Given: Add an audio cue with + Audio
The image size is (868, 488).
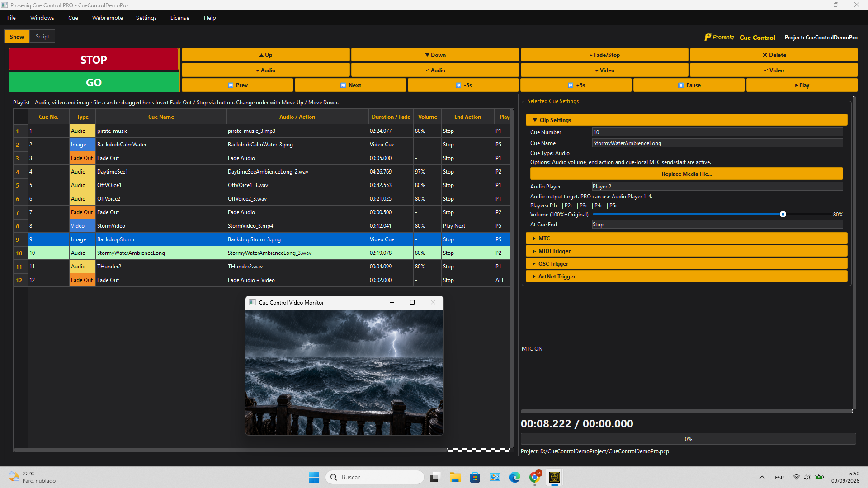Looking at the screenshot, I should [266, 70].
